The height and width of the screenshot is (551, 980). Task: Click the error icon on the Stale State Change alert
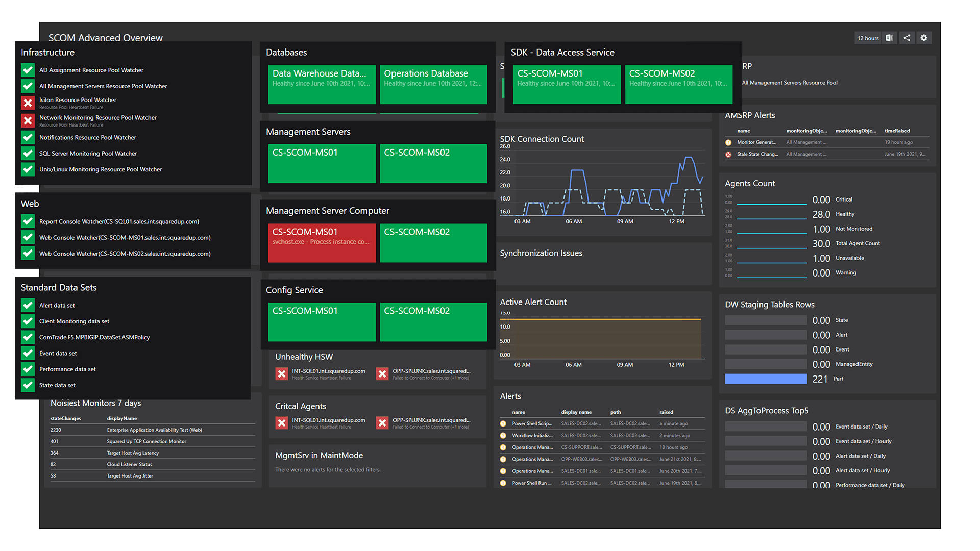pyautogui.click(x=728, y=154)
